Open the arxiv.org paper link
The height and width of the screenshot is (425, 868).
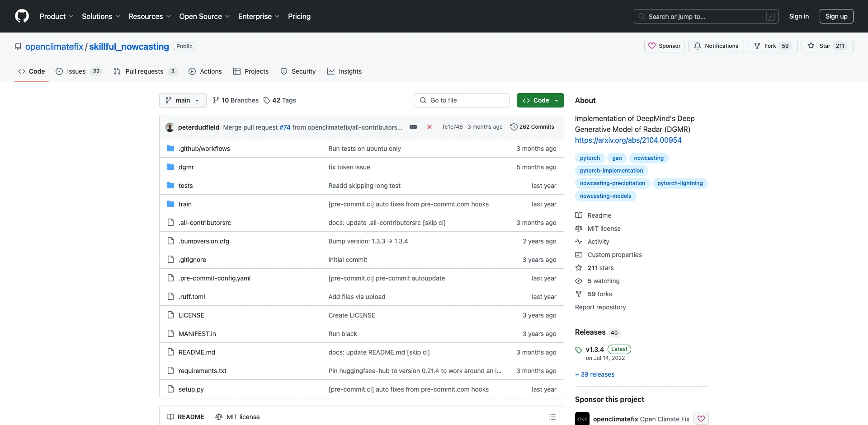628,140
